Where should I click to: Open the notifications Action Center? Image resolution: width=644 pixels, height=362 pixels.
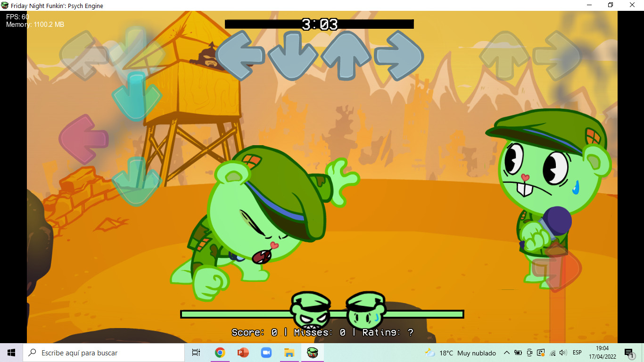tap(629, 353)
